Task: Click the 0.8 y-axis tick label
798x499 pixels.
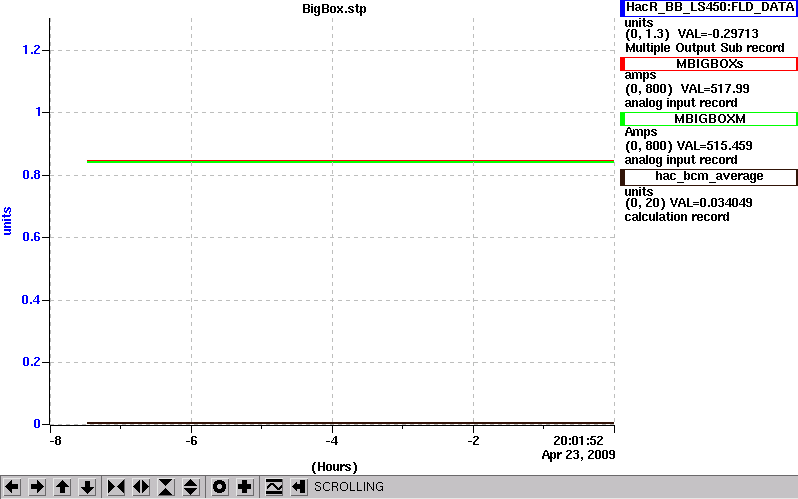Action: coord(31,175)
